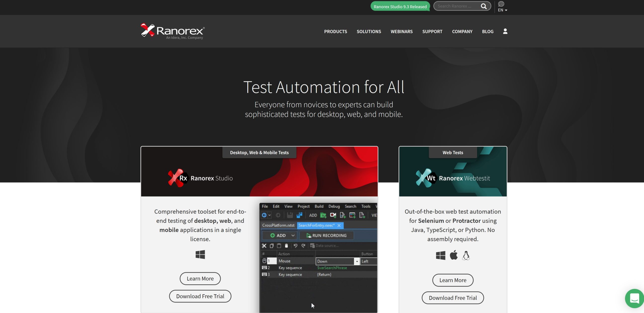Click the {Return} key sequence value

coord(324,275)
